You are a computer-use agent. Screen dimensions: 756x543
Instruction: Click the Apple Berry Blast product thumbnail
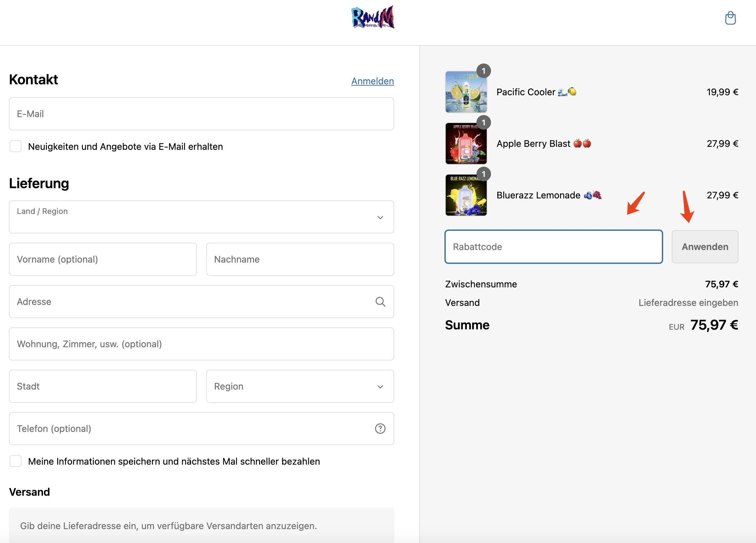pos(467,143)
